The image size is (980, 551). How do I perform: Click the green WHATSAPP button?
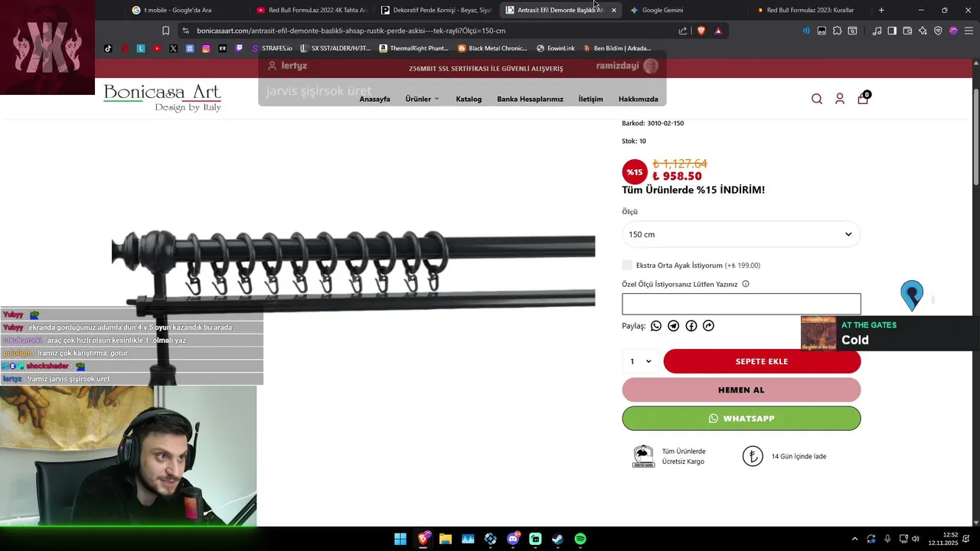tap(741, 419)
